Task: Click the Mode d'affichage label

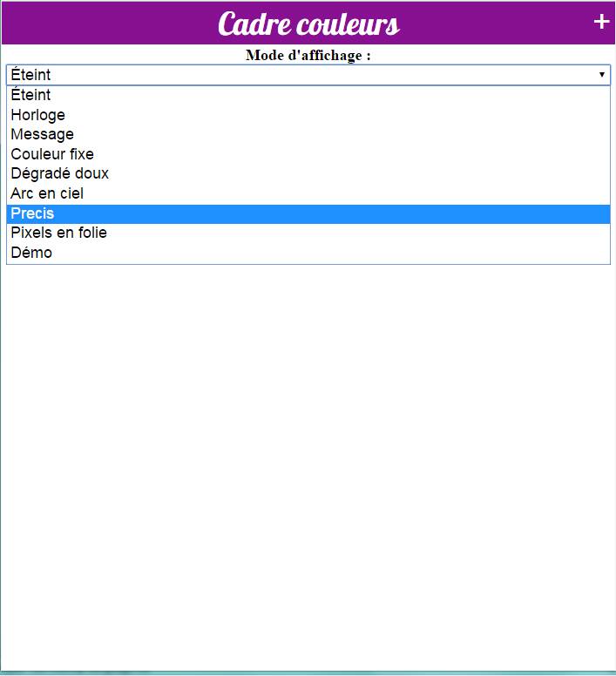Action: 308,56
